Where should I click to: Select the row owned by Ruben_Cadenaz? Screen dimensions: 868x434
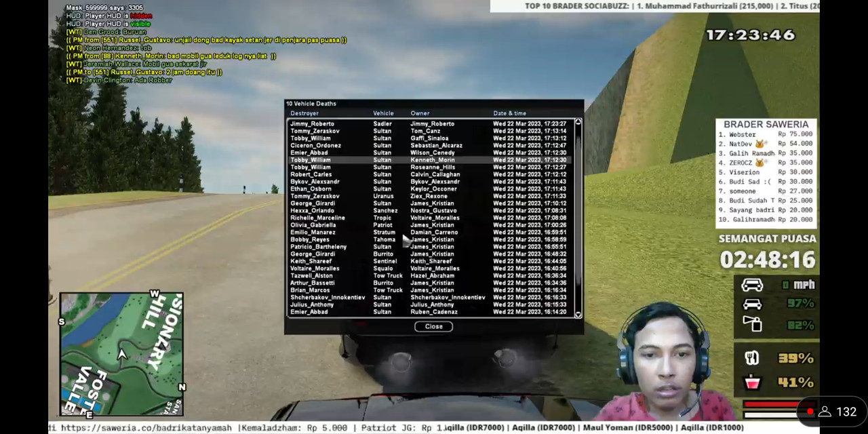click(x=431, y=312)
